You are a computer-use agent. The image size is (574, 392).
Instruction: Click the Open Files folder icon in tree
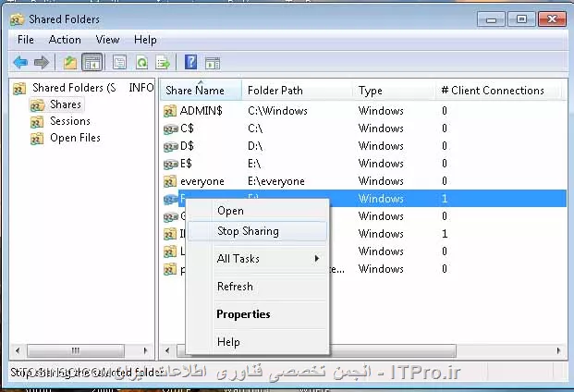coord(37,139)
